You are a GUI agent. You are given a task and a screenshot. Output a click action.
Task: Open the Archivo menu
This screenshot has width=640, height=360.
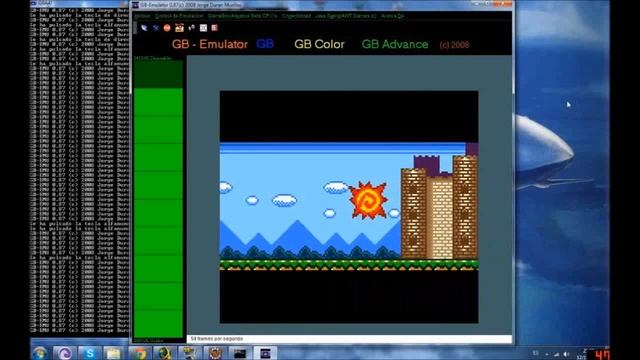pyautogui.click(x=142, y=16)
